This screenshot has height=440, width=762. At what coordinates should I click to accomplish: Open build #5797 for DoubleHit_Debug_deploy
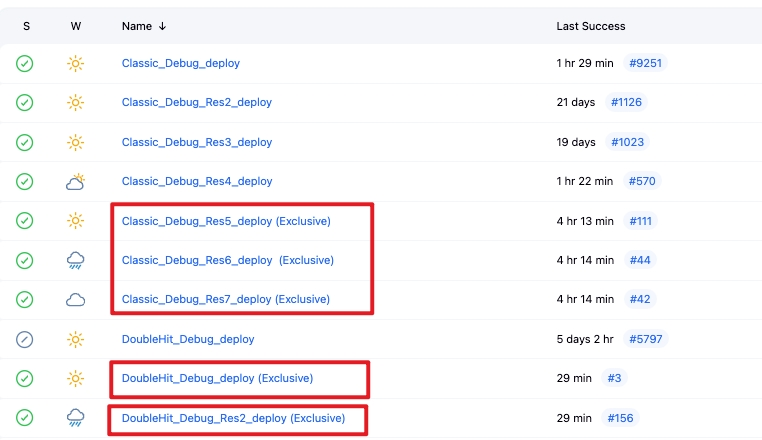645,339
